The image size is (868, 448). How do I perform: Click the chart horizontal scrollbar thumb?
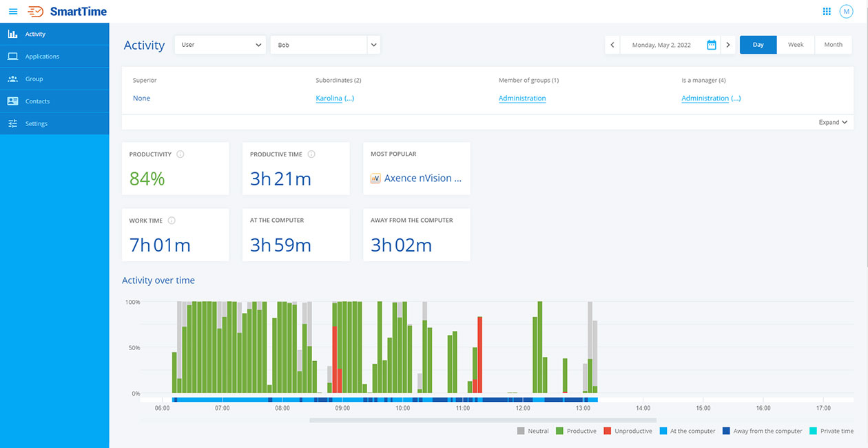[x=483, y=420]
